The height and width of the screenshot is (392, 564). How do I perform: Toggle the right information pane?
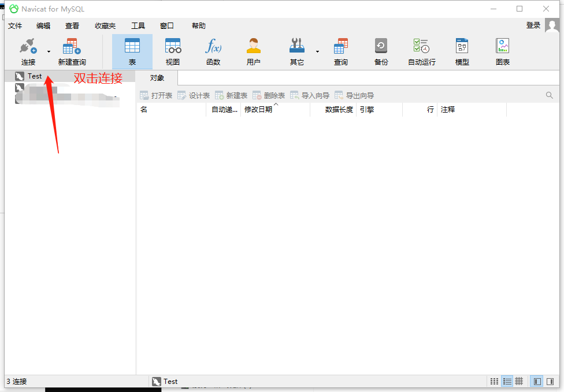[550, 381]
